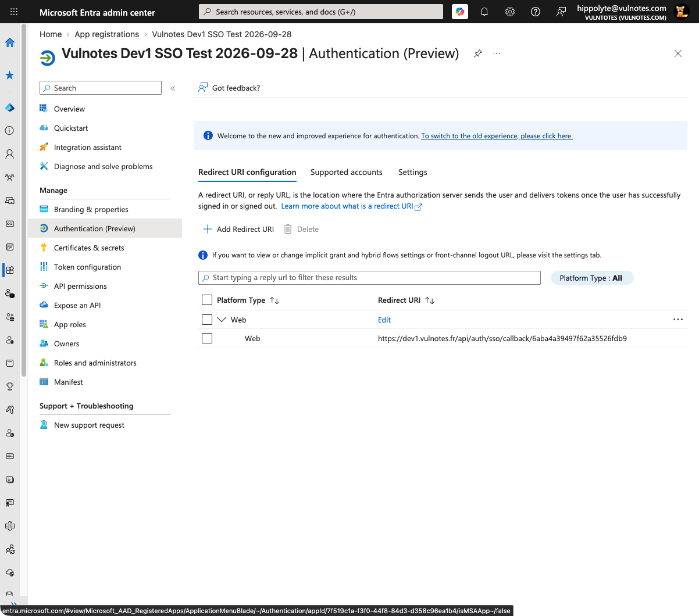Close the Authentication blade
Image resolution: width=699 pixels, height=616 pixels.
678,53
